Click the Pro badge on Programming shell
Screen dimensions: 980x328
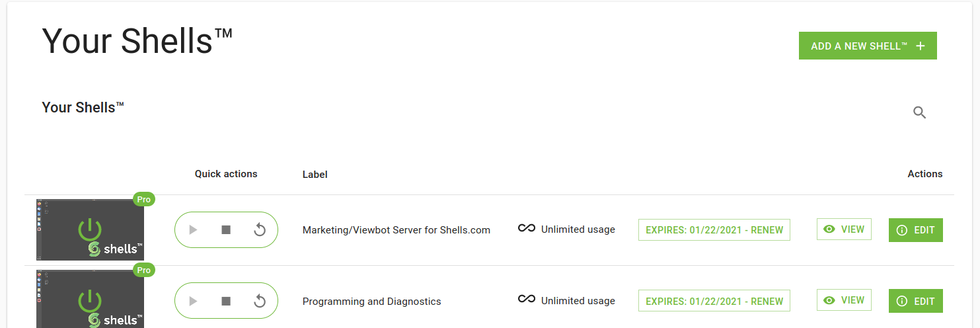tap(144, 270)
